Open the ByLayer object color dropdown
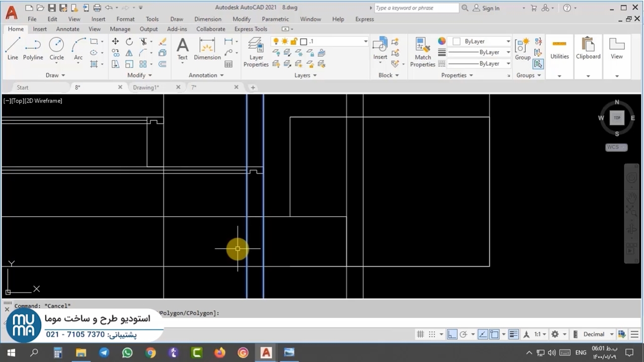The height and width of the screenshot is (362, 644). click(x=508, y=41)
